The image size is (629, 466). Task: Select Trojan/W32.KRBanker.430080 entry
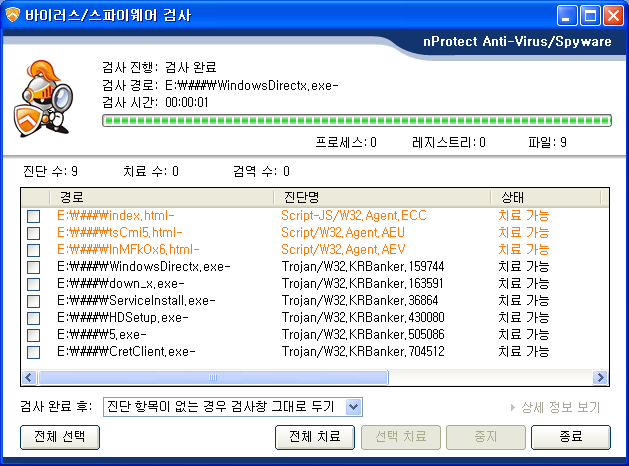pos(363,318)
